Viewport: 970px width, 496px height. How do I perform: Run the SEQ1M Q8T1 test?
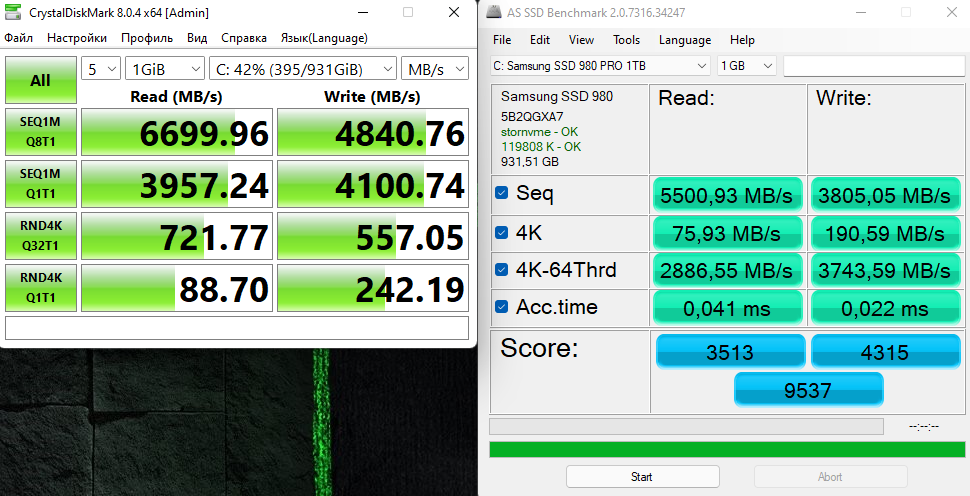tap(41, 132)
